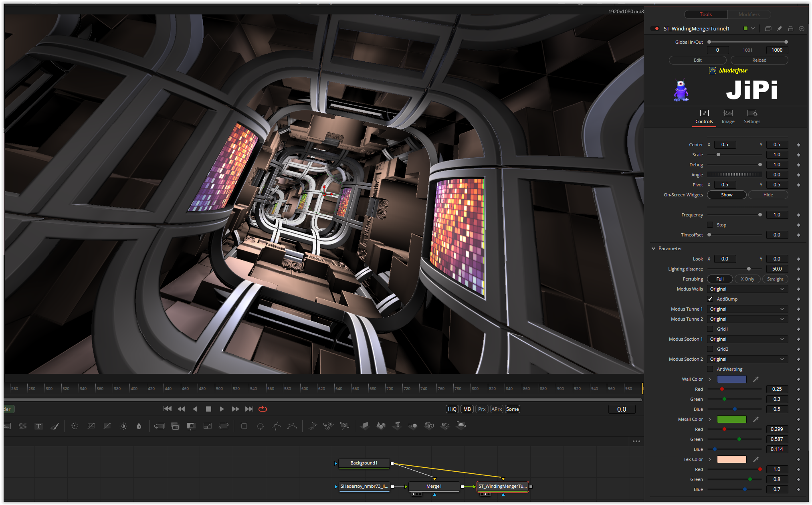Click the Wall Color swatch

(x=731, y=379)
